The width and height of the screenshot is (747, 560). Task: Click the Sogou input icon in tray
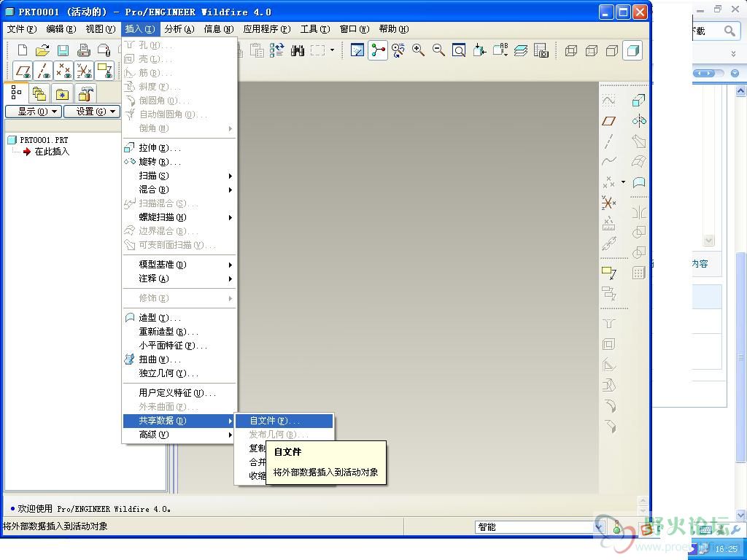[648, 529]
